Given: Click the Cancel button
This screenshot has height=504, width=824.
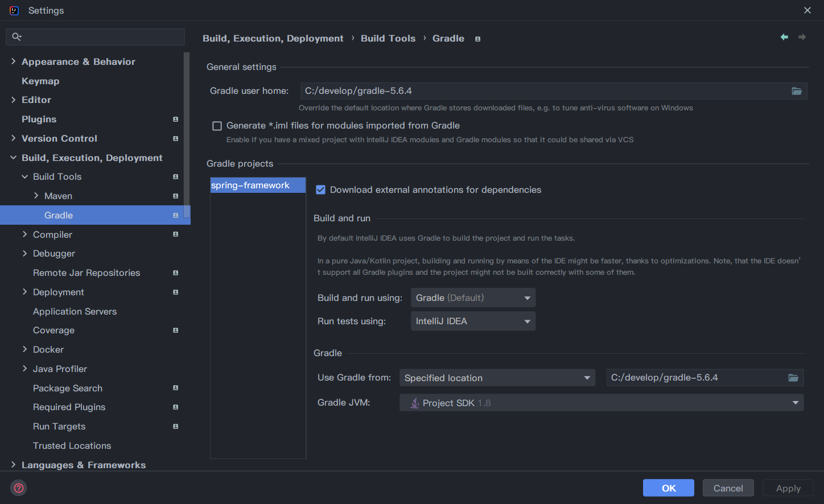Looking at the screenshot, I should click(x=728, y=488).
